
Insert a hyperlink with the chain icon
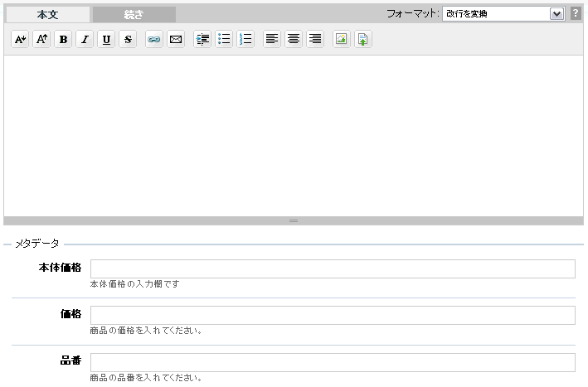point(154,39)
